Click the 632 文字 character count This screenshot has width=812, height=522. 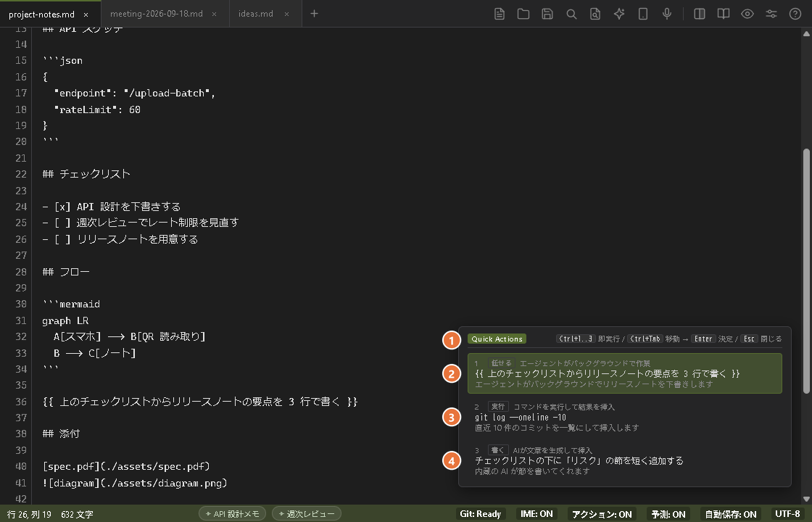pos(77,514)
